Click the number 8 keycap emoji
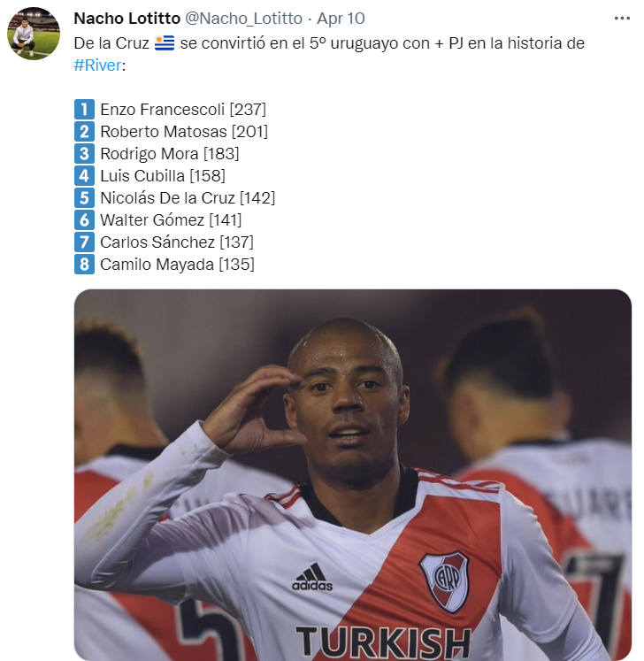This screenshot has width=644, height=661. (x=84, y=265)
